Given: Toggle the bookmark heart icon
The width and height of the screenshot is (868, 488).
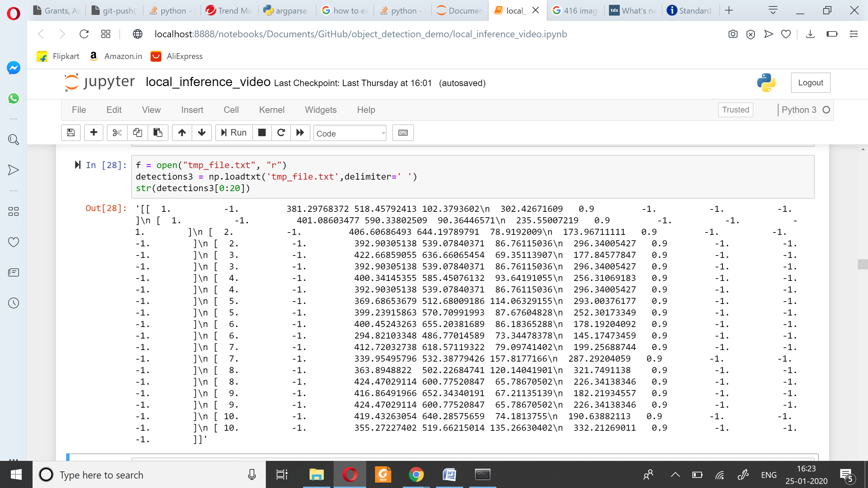Looking at the screenshot, I should pyautogui.click(x=786, y=34).
